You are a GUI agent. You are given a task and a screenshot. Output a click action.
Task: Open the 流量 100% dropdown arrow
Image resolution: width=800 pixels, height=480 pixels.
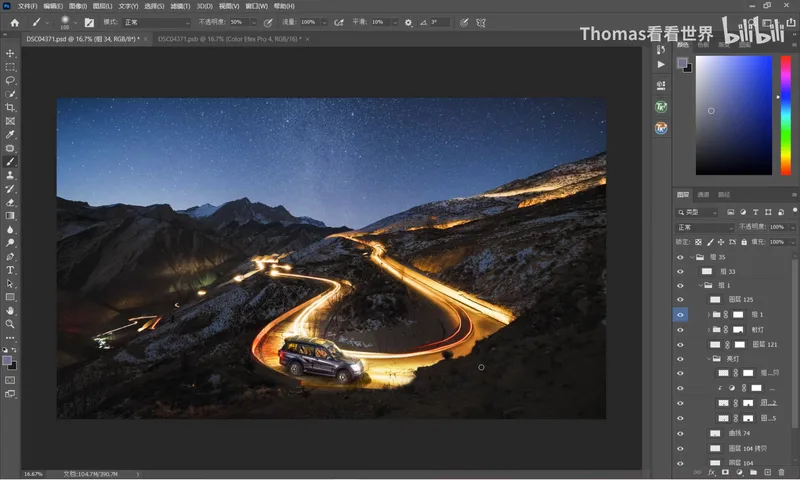pyautogui.click(x=324, y=22)
